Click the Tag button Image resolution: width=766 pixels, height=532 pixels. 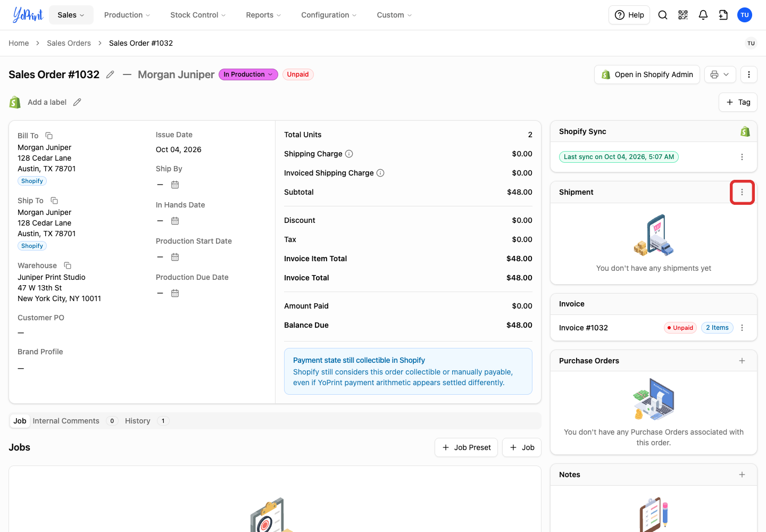pyautogui.click(x=738, y=102)
